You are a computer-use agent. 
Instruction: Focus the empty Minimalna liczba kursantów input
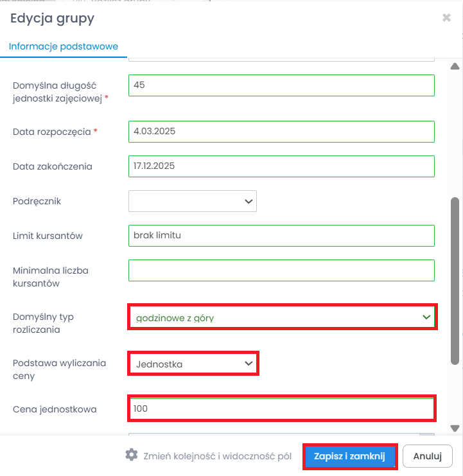click(281, 270)
